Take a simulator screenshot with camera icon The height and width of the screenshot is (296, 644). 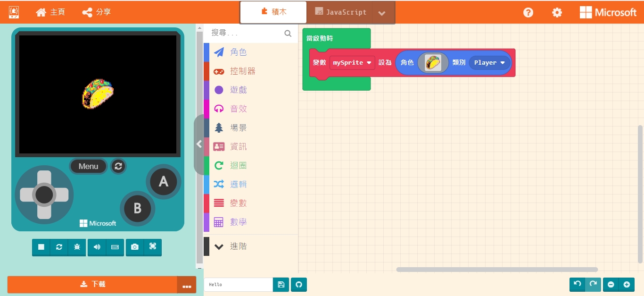coord(135,247)
